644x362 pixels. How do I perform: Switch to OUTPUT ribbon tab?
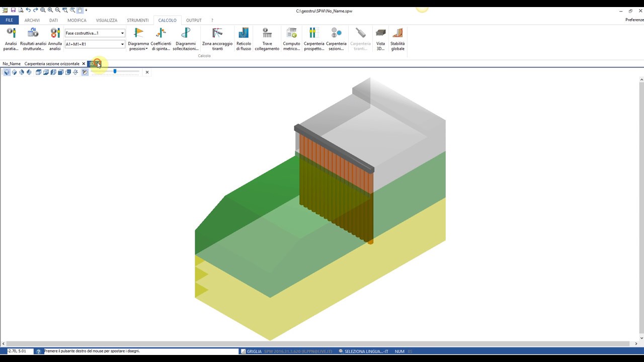click(194, 20)
